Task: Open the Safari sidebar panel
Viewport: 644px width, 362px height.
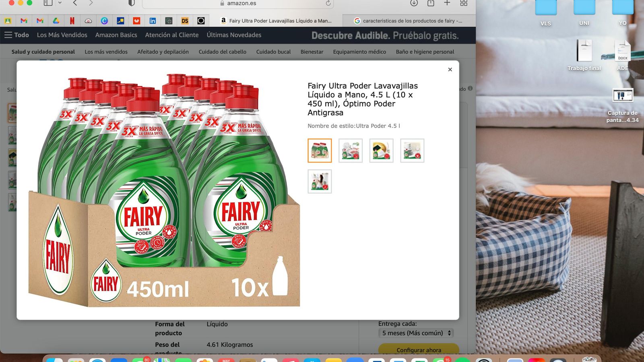Action: (x=48, y=3)
